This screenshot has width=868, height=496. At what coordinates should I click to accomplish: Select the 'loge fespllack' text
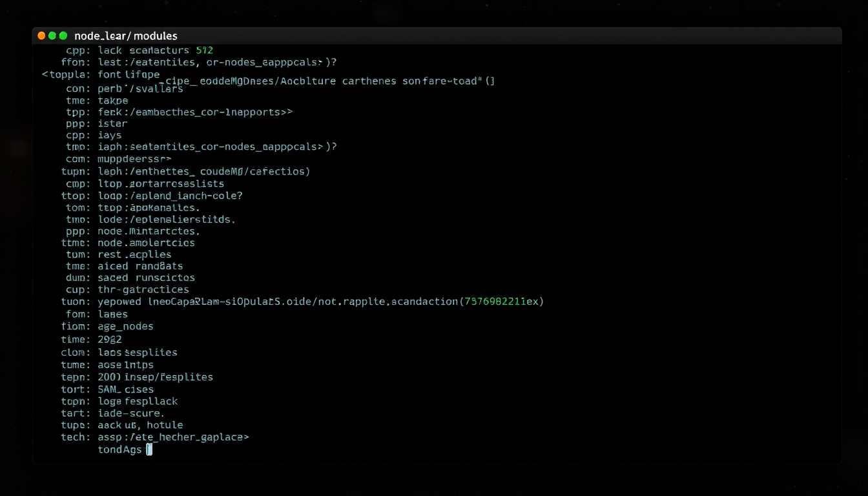pyautogui.click(x=138, y=401)
